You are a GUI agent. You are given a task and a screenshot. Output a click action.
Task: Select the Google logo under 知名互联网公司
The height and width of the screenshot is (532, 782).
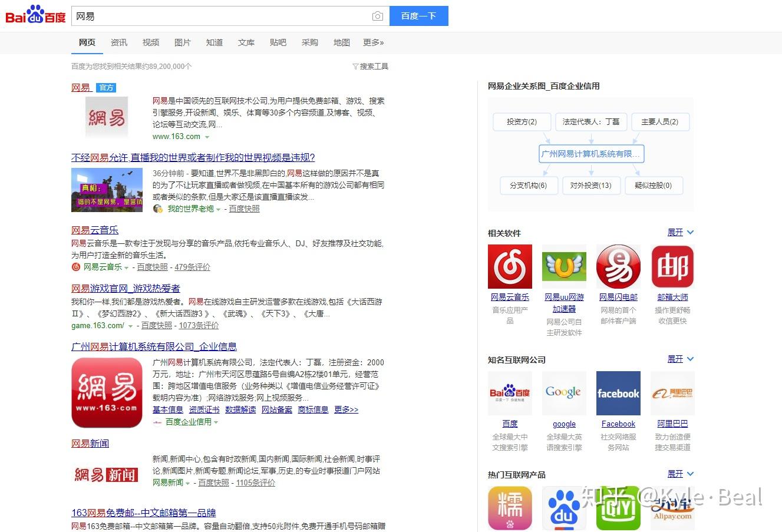564,392
